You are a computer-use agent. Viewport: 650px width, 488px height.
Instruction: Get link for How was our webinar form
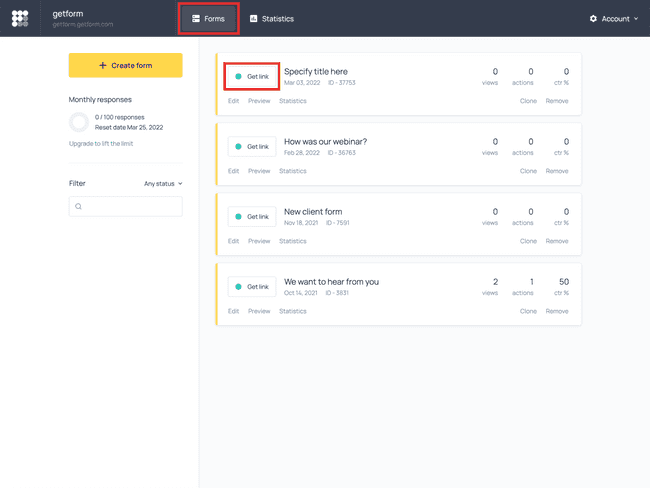[252, 146]
